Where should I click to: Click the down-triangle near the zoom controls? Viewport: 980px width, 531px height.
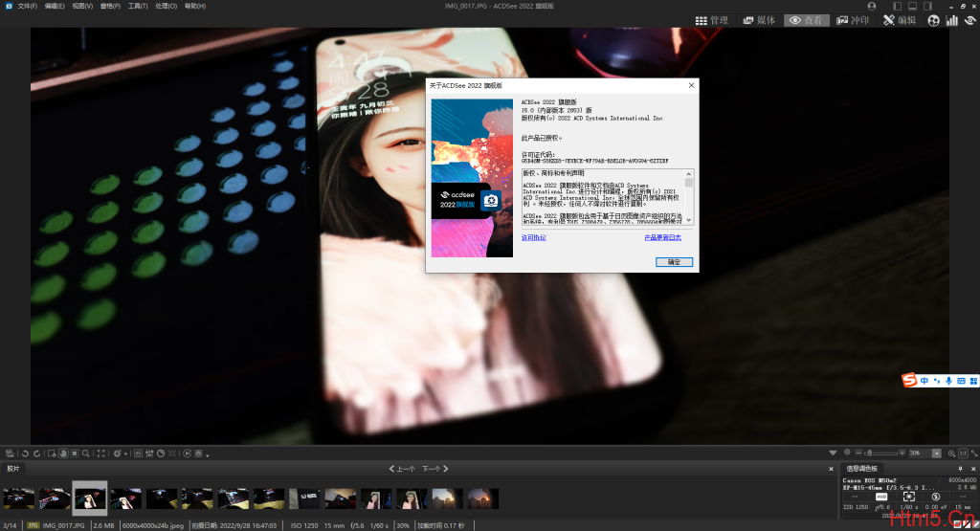pyautogui.click(x=833, y=453)
